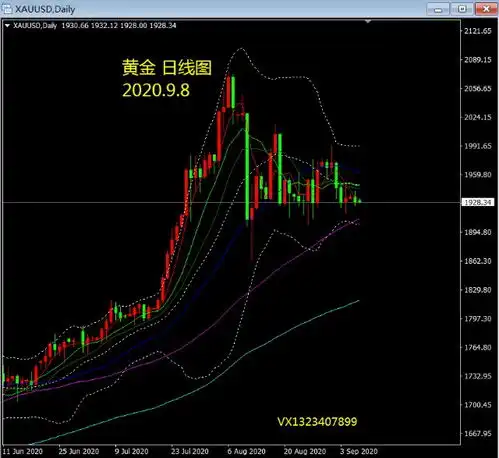Click the OHLC values in chart header
The width and height of the screenshot is (499, 458).
pos(119,25)
